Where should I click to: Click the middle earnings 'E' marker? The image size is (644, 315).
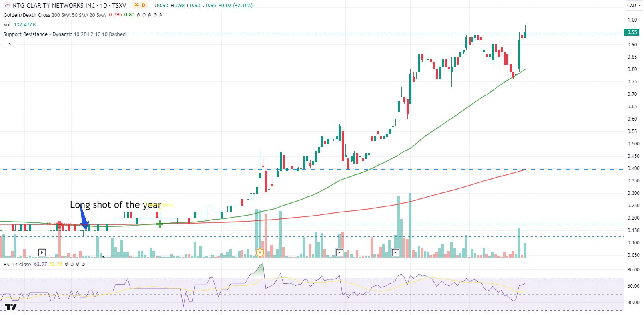point(339,252)
